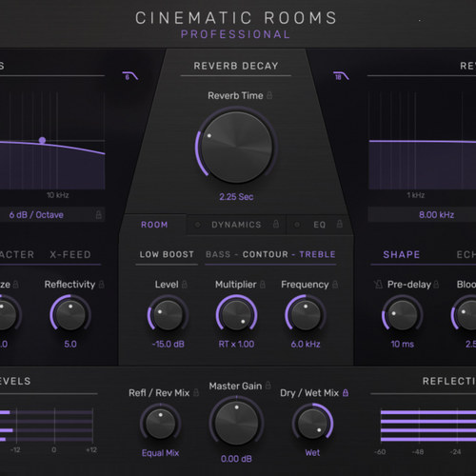This screenshot has width=476, height=476.
Task: Click the REVERB DECAY heading
Action: [236, 66]
